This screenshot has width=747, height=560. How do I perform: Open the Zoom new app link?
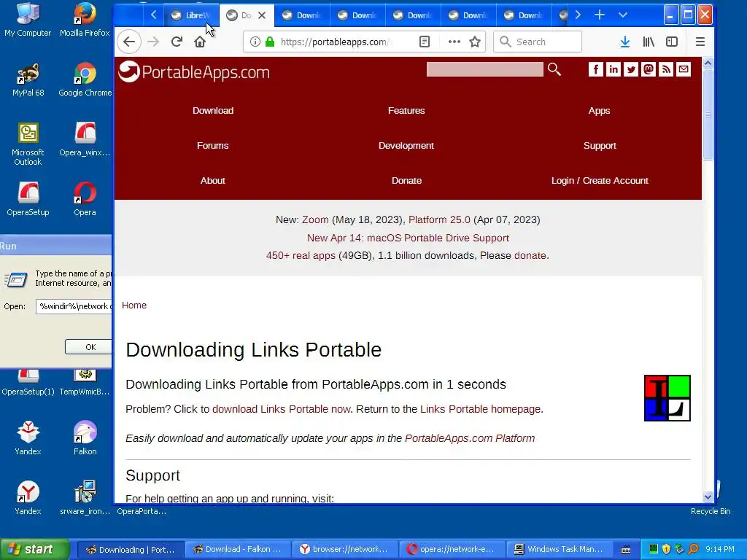(x=315, y=219)
